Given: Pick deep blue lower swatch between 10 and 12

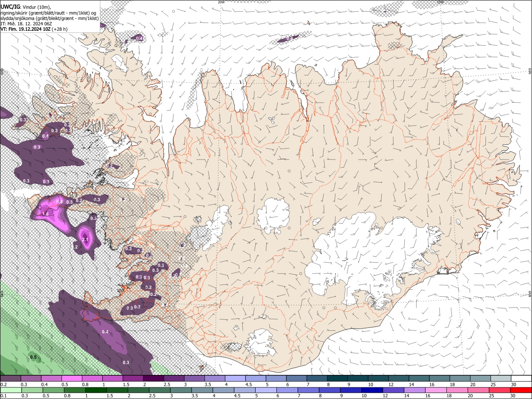Looking at the screenshot, I should (372, 390).
